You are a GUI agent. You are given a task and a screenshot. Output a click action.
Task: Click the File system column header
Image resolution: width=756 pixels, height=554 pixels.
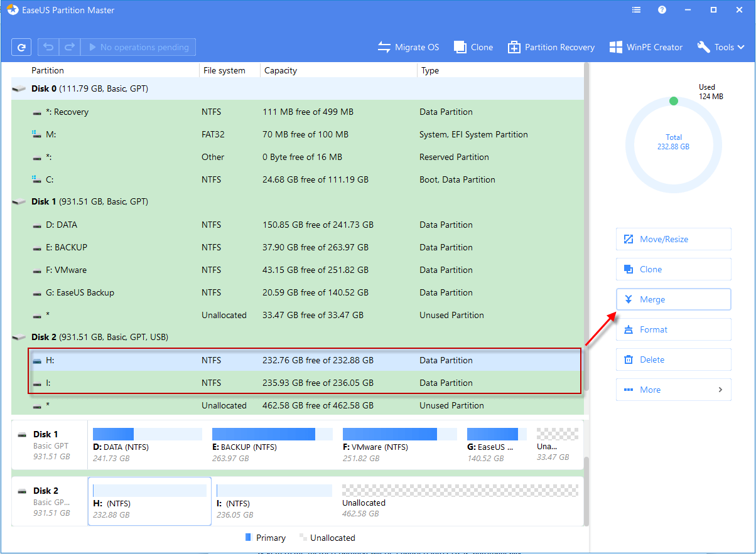[x=224, y=70]
